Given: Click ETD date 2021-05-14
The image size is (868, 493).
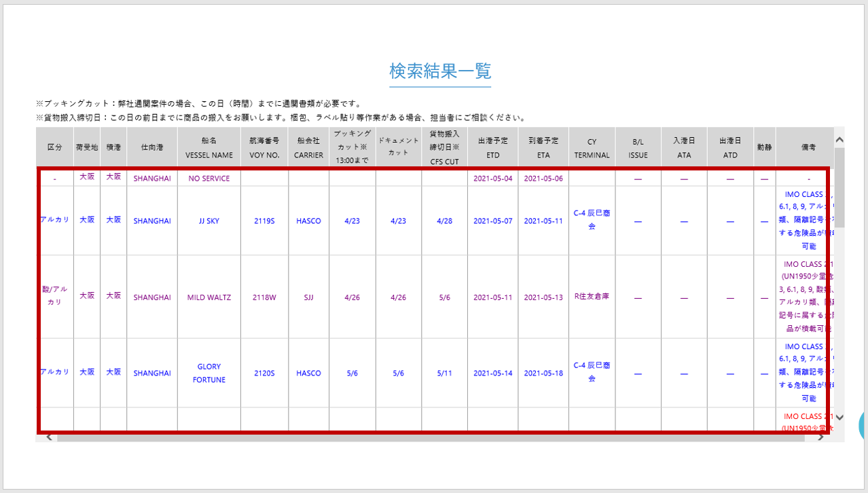Looking at the screenshot, I should coord(493,373).
